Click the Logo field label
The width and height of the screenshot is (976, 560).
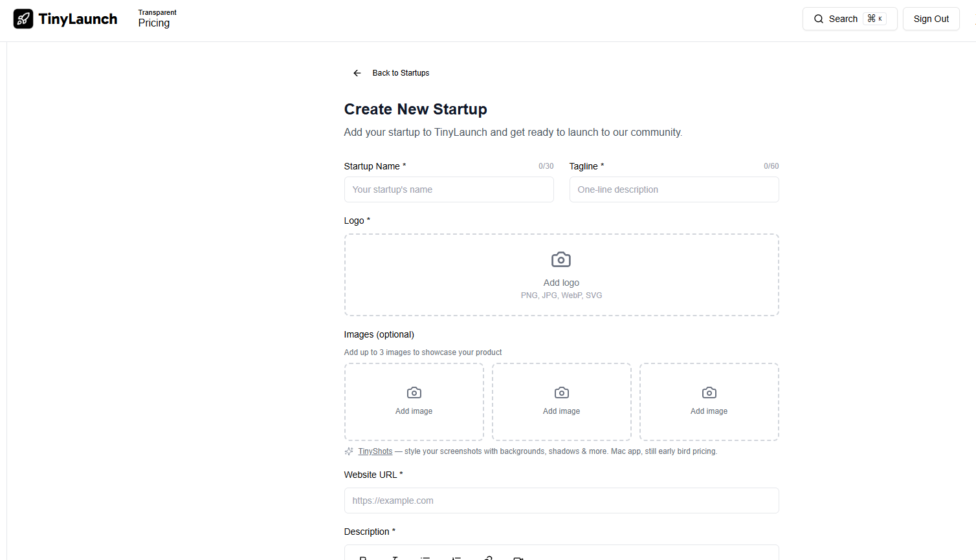pyautogui.click(x=357, y=221)
